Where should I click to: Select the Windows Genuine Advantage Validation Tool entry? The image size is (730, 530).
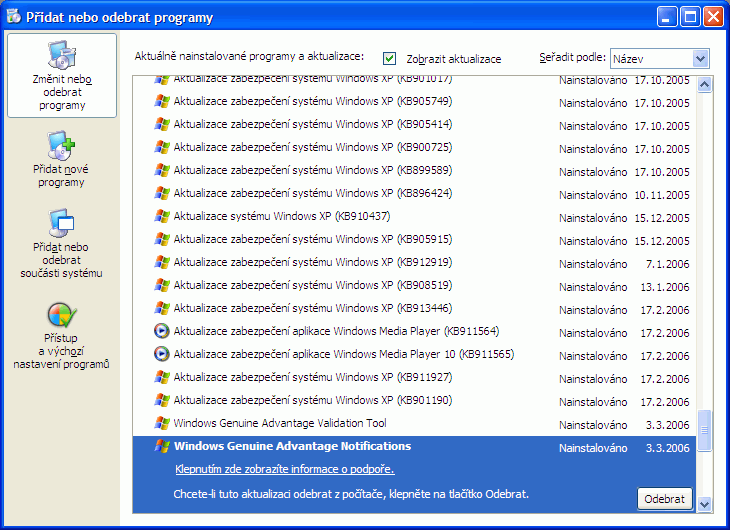tap(414, 423)
